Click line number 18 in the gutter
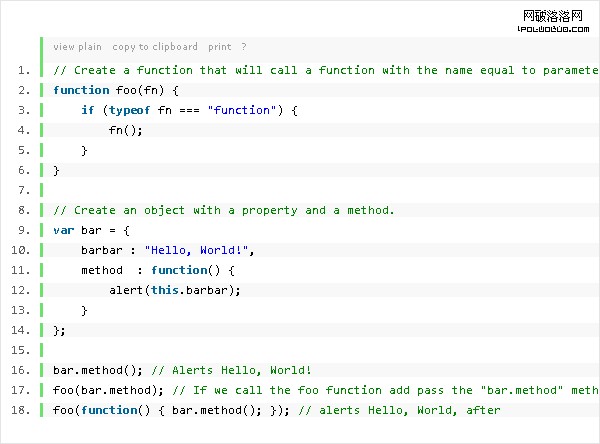 click(20, 410)
